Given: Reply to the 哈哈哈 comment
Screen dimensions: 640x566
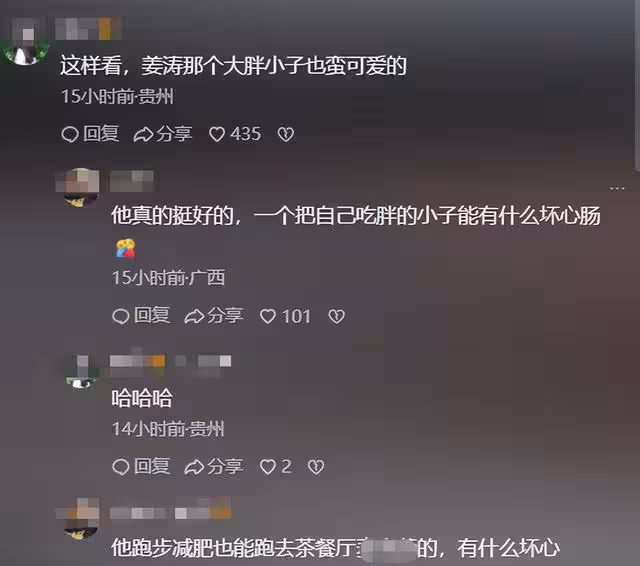Looking at the screenshot, I should tap(141, 466).
